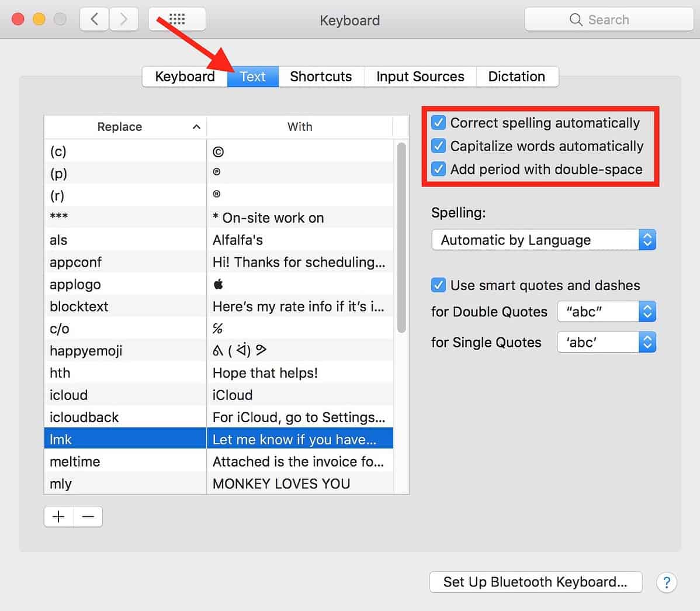Open Show All preferences grid icon
The height and width of the screenshot is (611, 700).
[x=176, y=19]
